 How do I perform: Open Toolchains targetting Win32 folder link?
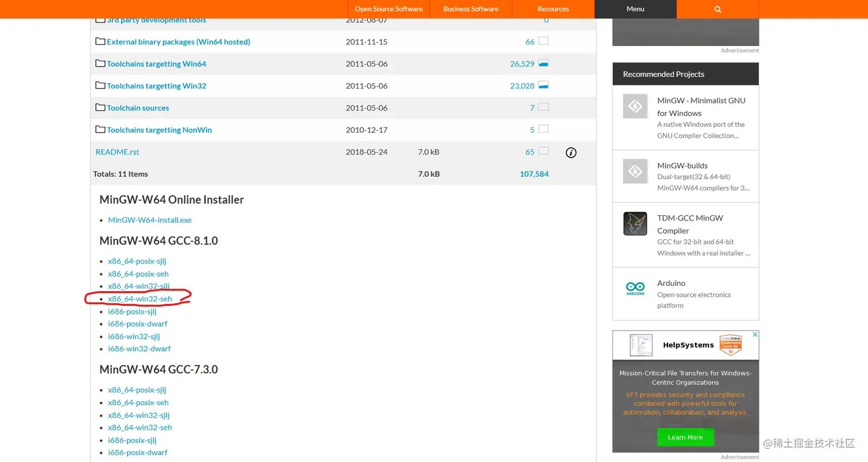(156, 86)
